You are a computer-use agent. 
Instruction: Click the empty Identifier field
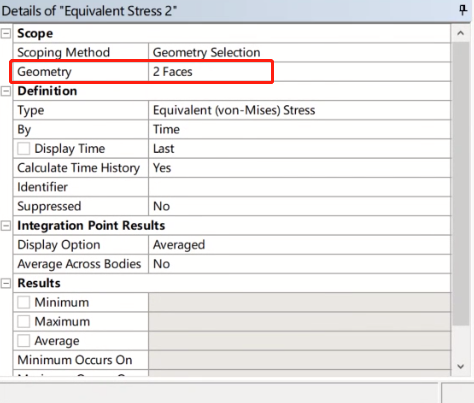[x=299, y=187]
